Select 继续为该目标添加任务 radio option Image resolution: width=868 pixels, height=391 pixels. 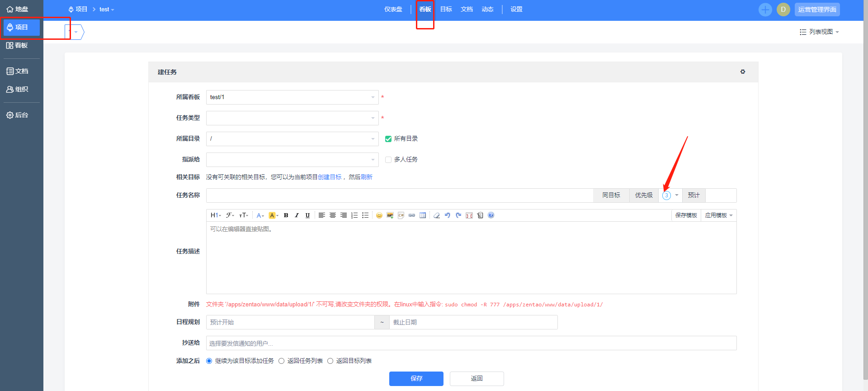pyautogui.click(x=209, y=361)
